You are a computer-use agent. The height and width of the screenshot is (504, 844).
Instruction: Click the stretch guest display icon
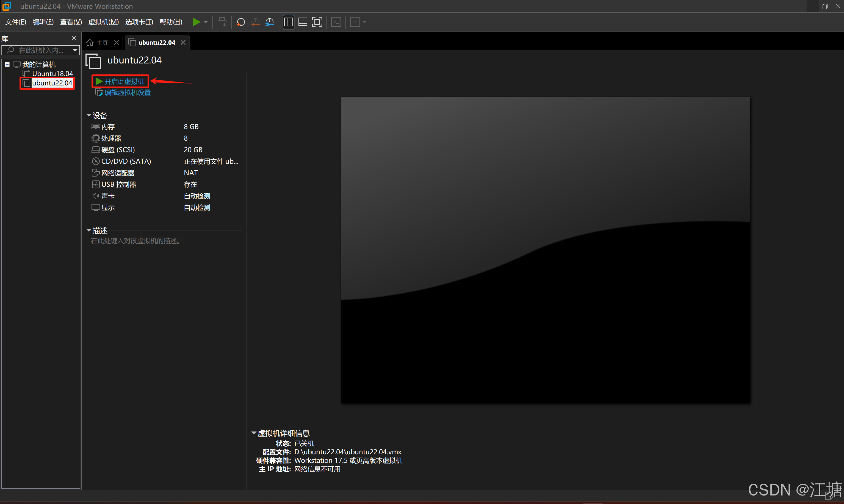click(x=355, y=22)
